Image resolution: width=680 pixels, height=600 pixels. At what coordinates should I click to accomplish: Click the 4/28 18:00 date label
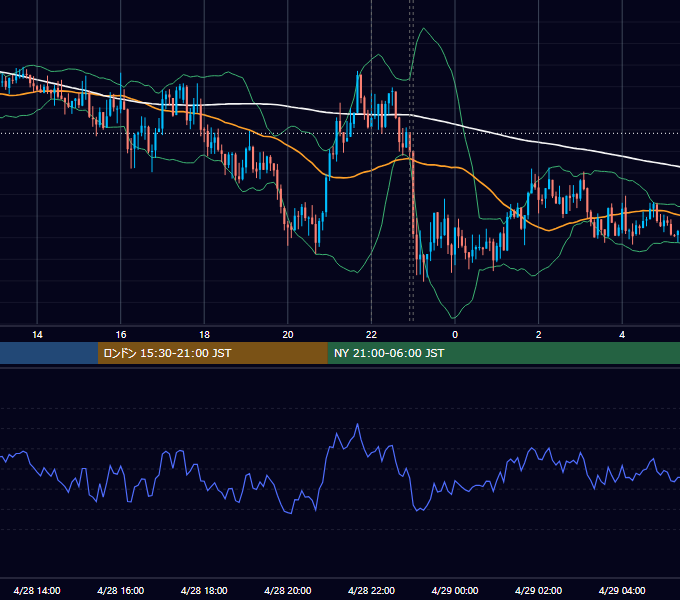(204, 590)
